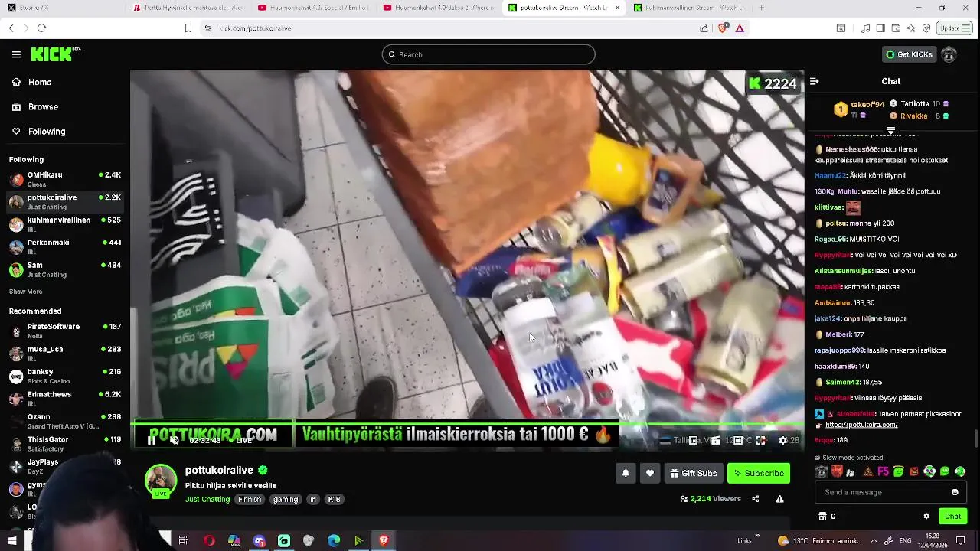Open banksy recommended channel
980x551 pixels.
[x=65, y=376]
